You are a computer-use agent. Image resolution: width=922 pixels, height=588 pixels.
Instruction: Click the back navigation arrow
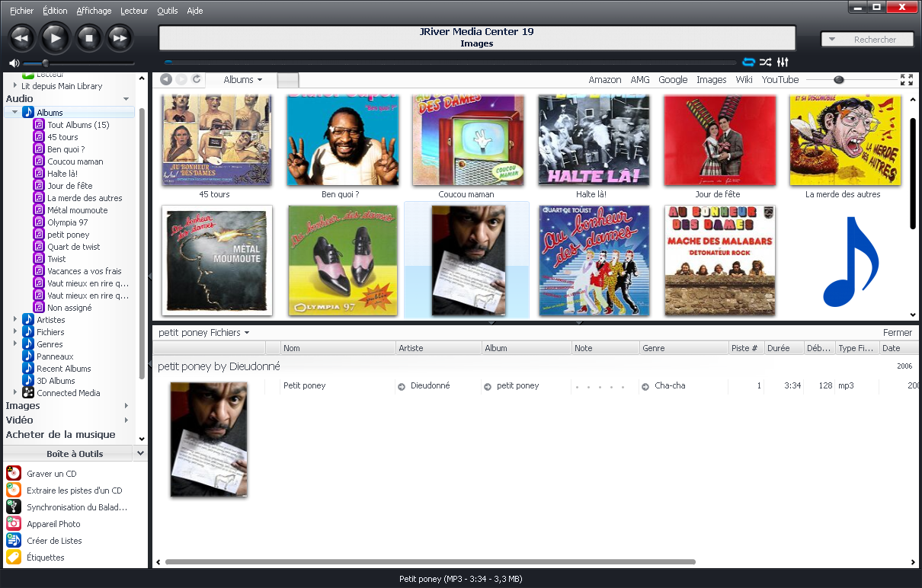pyautogui.click(x=166, y=79)
